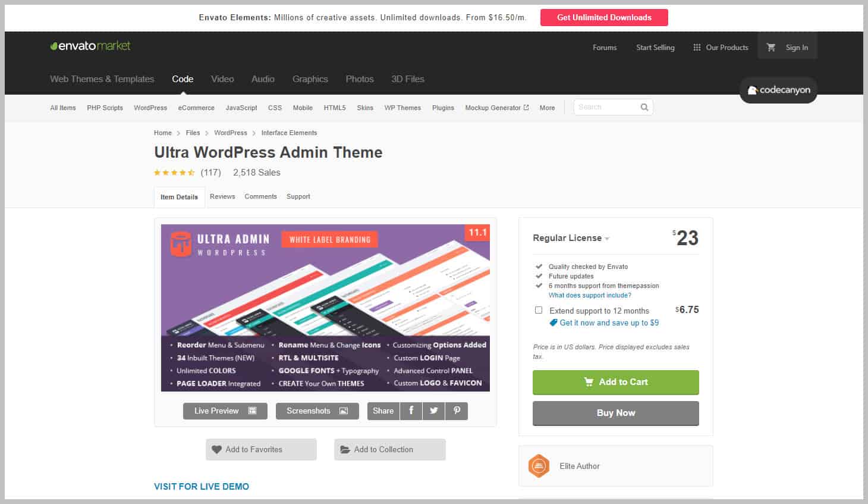Open the More menu in category bar
The width and height of the screenshot is (868, 504).
tap(547, 108)
